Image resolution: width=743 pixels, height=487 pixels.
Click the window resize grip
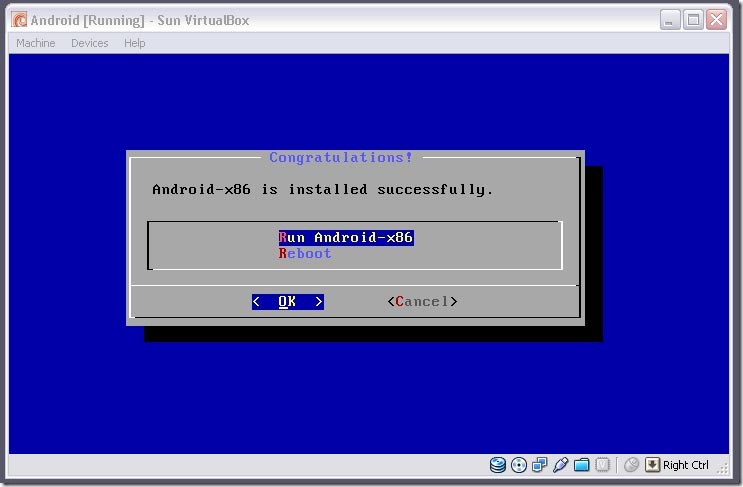pos(723,469)
